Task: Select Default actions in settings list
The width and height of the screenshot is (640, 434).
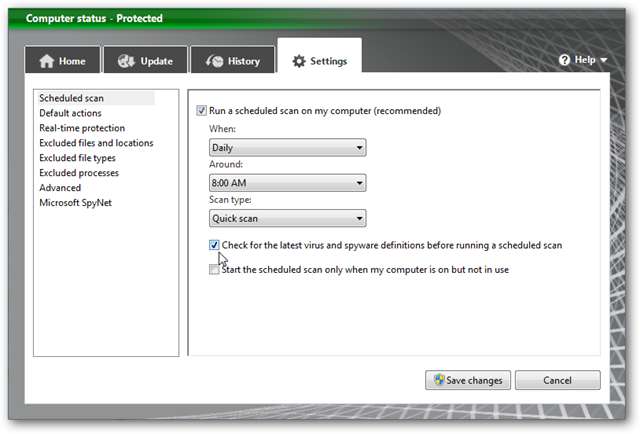Action: click(70, 113)
